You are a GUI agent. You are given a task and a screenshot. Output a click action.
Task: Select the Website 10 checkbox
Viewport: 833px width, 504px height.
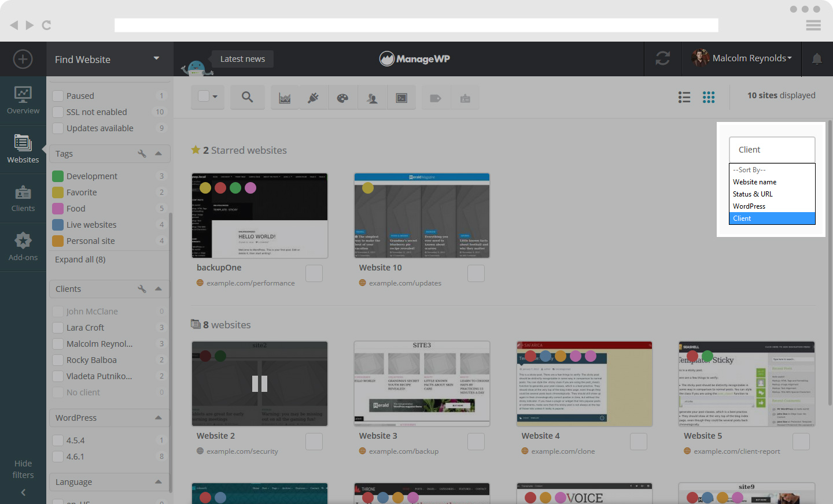click(476, 273)
